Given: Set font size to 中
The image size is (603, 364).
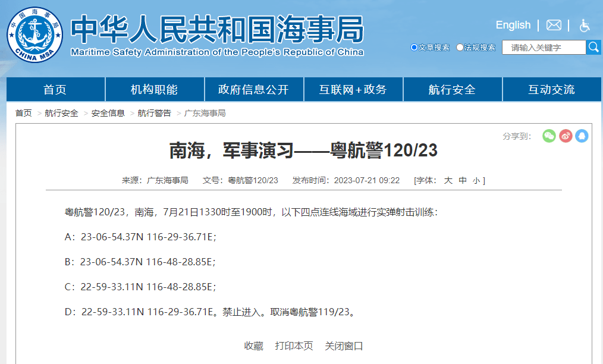Looking at the screenshot, I should pyautogui.click(x=463, y=180).
